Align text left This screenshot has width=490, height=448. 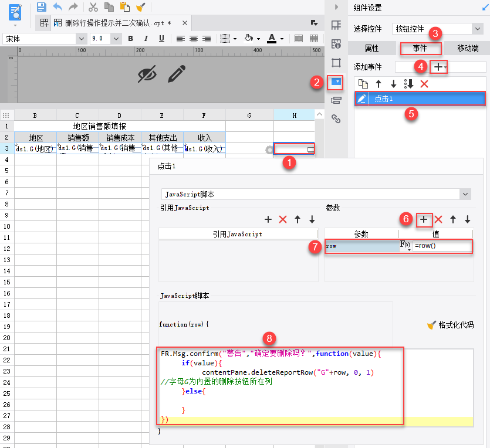(180, 39)
